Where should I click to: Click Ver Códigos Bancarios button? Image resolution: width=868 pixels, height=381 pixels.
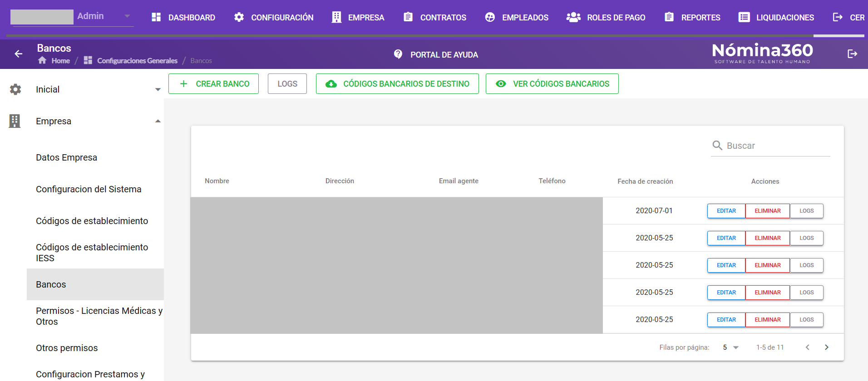(552, 84)
